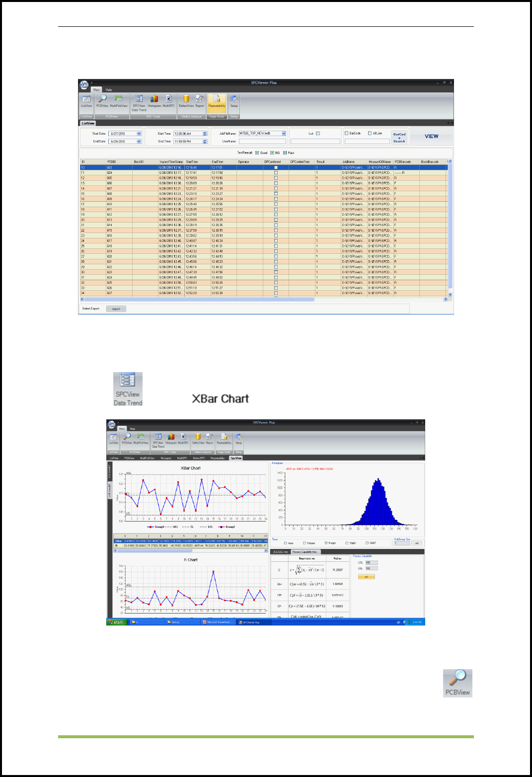Open PCBView in lower window ribbon

(x=127, y=439)
